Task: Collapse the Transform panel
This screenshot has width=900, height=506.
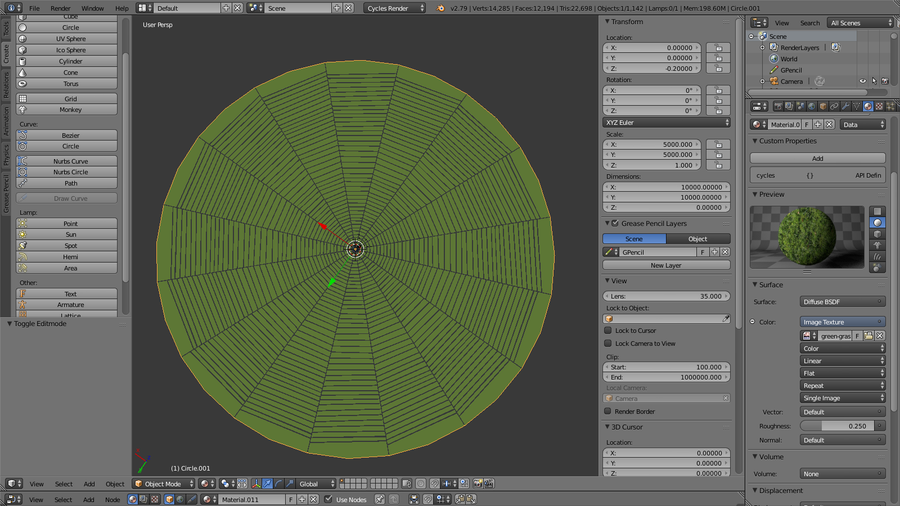Action: click(x=607, y=21)
